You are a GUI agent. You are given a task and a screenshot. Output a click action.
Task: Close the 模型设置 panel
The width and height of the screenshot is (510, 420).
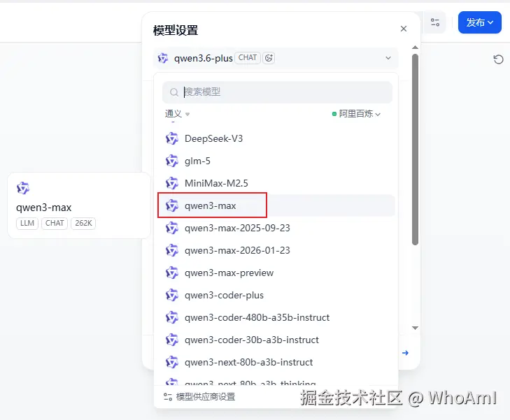(x=404, y=29)
